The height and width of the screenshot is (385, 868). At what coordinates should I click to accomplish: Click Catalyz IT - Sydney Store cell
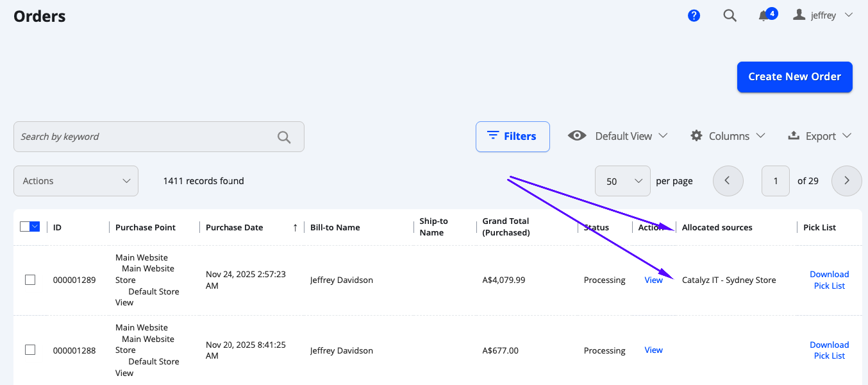(729, 280)
